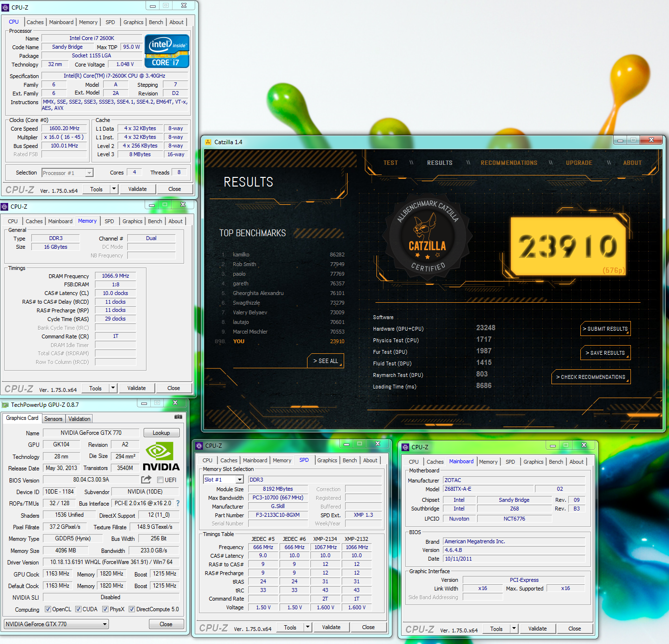
Task: Click the GPU name field NVIDIA GeForce GTX 770
Action: (x=91, y=433)
